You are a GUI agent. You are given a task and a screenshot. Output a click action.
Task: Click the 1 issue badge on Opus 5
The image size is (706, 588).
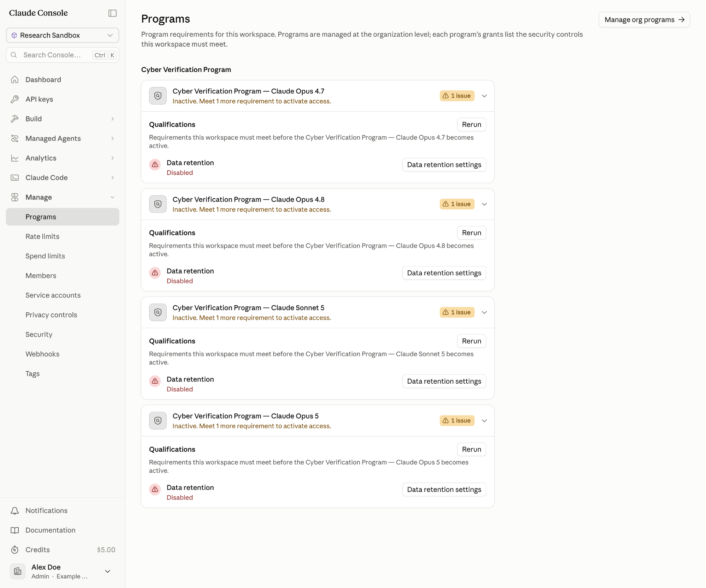click(457, 421)
